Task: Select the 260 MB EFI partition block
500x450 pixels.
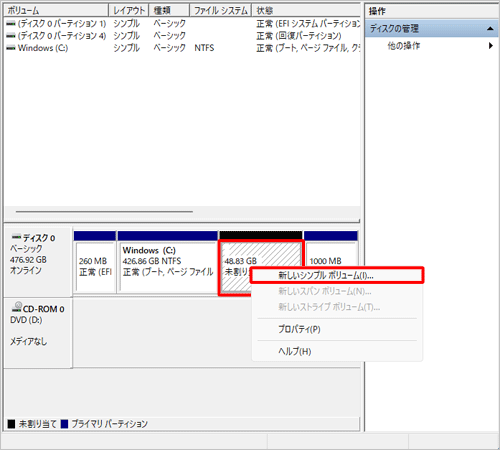Action: [95, 262]
